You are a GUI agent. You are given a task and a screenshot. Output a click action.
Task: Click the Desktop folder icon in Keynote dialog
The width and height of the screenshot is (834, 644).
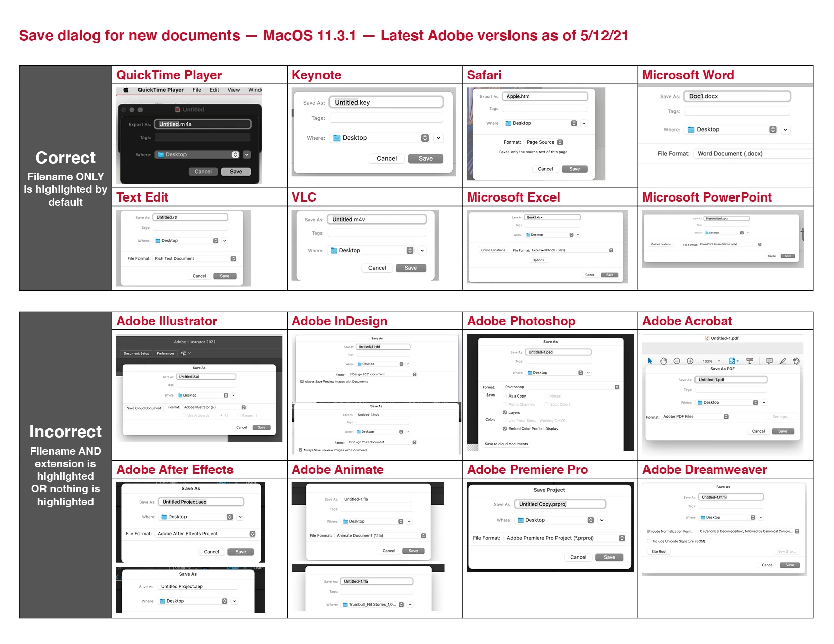coord(337,138)
